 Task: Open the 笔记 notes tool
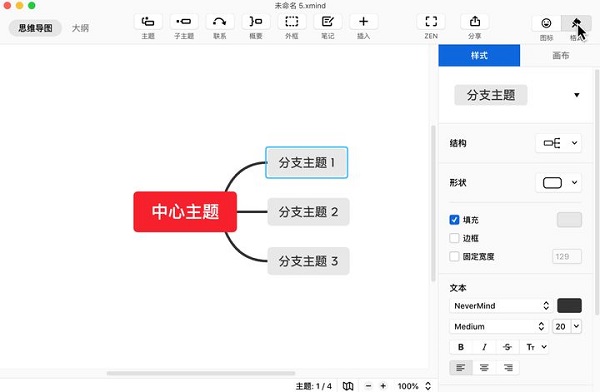point(328,22)
